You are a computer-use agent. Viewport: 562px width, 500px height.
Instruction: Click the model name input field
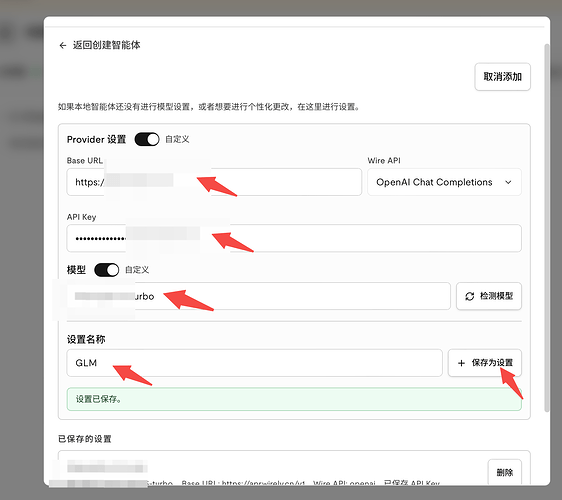[x=258, y=296]
